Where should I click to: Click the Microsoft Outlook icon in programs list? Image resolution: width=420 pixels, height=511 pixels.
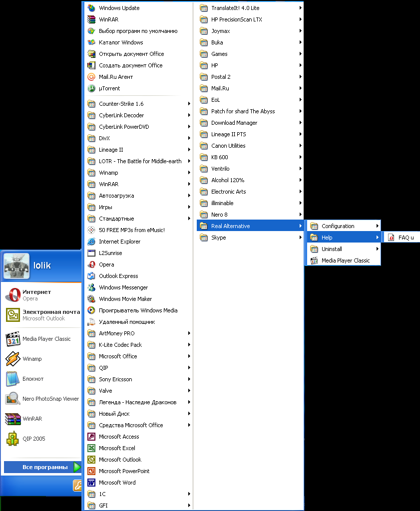[91, 460]
